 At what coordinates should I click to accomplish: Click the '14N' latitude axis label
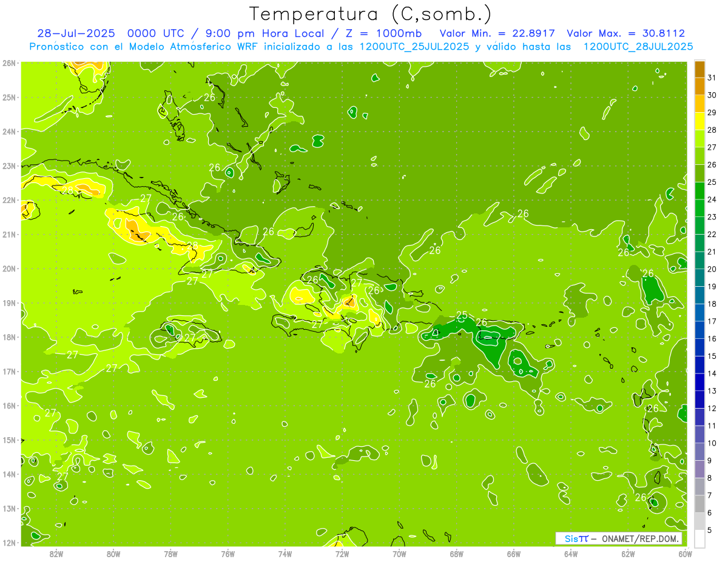click(10, 474)
